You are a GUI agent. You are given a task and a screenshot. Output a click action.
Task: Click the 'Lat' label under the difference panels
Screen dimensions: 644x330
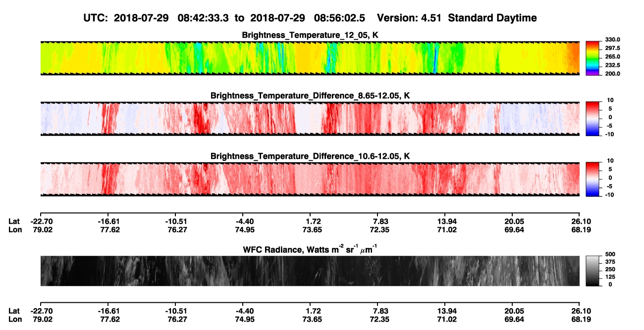[14, 221]
